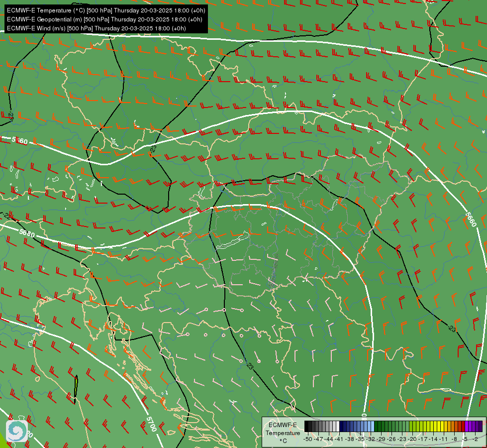Click the -35 value on the legend
The width and height of the screenshot is (487, 448).
pyautogui.click(x=360, y=439)
